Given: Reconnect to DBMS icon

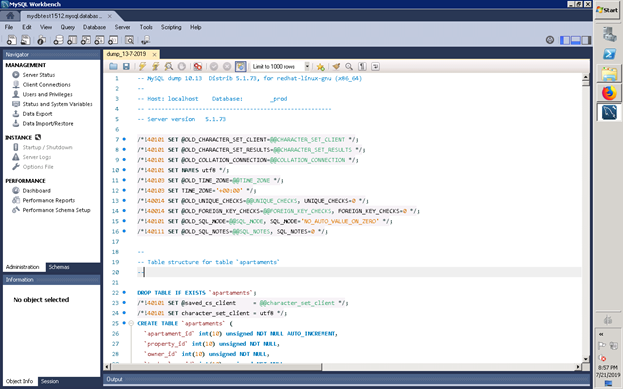Looking at the screenshot, I should [145, 40].
